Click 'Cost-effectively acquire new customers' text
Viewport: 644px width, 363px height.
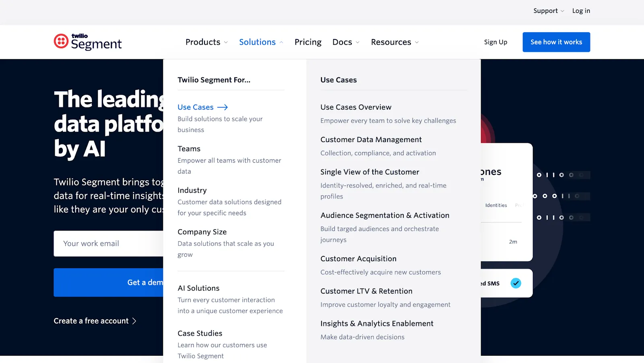[380, 272]
